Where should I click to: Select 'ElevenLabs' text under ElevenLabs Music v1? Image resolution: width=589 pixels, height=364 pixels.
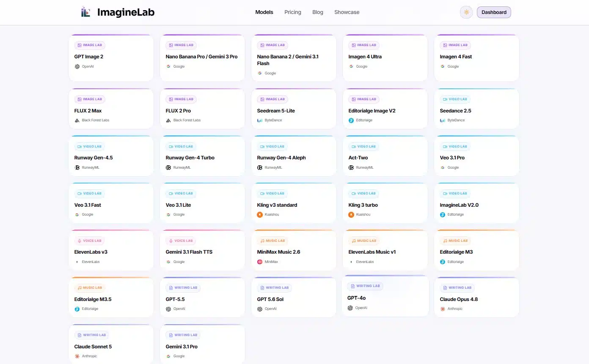[x=365, y=262]
